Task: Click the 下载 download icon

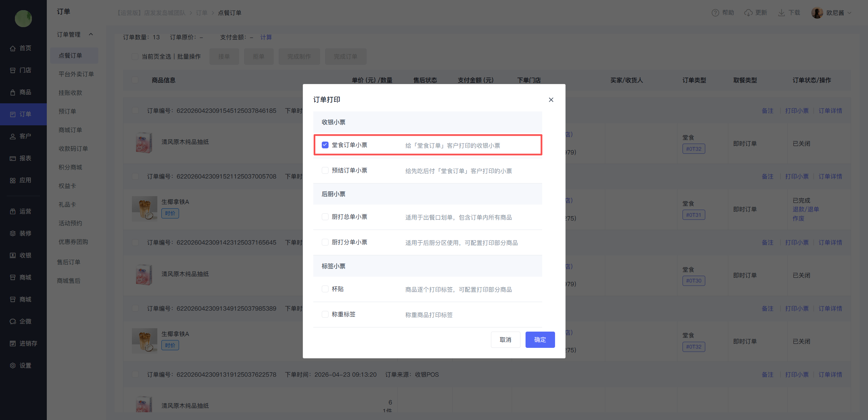Action: 781,13
